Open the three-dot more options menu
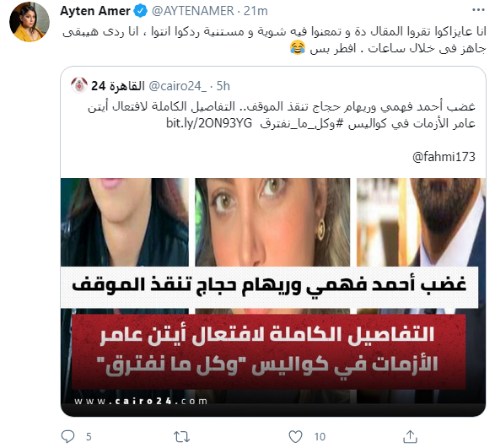 click(x=478, y=10)
